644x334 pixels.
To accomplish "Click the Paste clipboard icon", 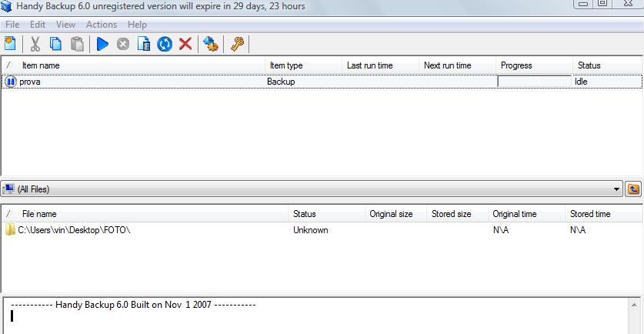I will (x=77, y=44).
